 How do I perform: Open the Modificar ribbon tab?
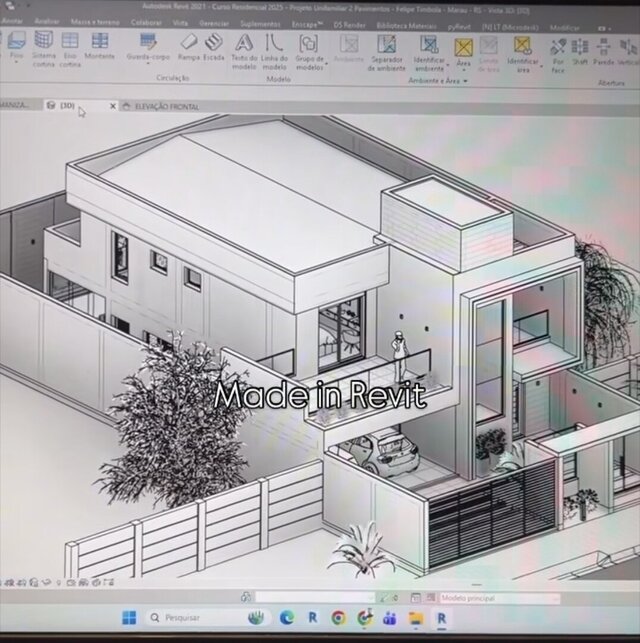coord(565,28)
